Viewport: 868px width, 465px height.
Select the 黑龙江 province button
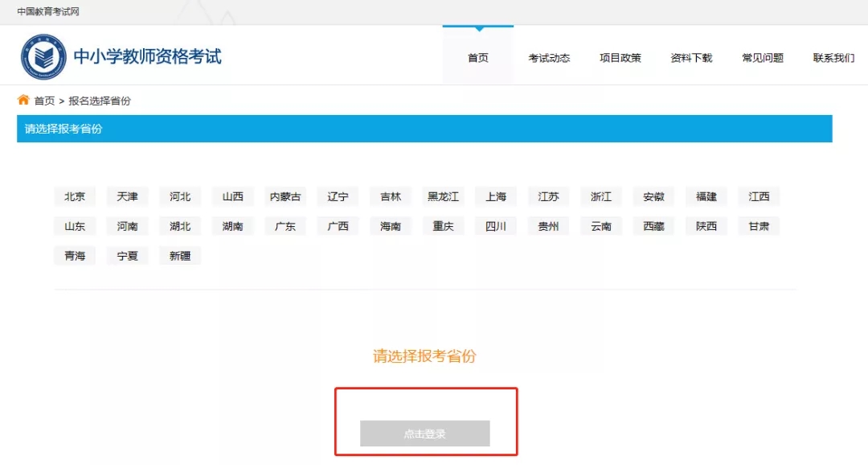pyautogui.click(x=443, y=196)
